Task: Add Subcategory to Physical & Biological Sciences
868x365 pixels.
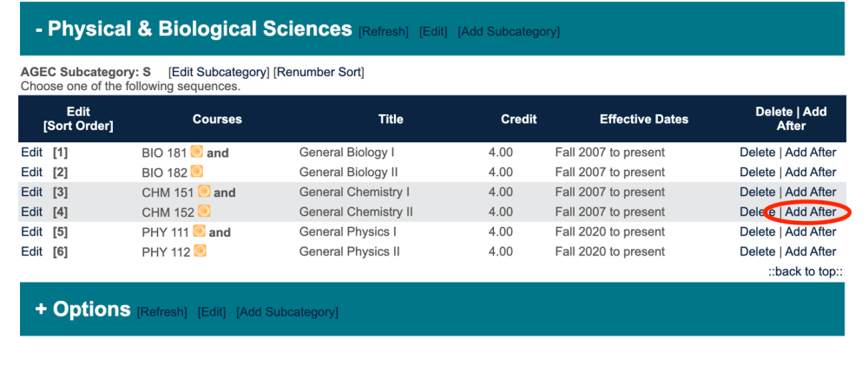Action: pyautogui.click(x=509, y=32)
